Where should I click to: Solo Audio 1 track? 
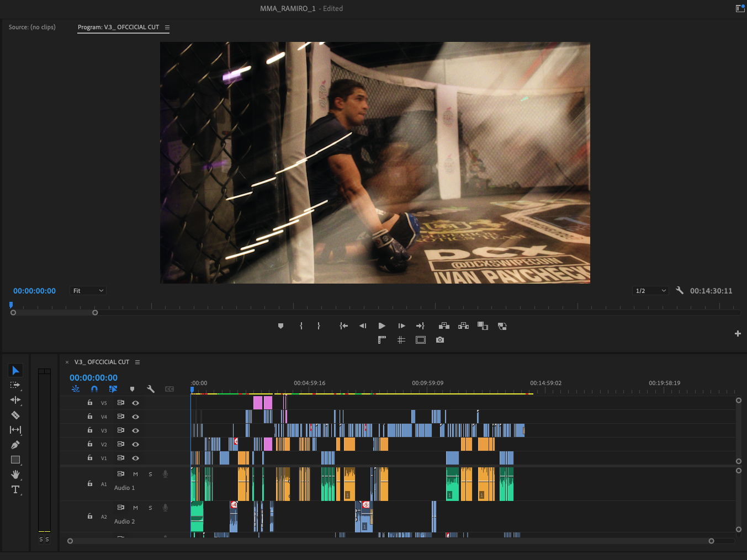coord(150,474)
